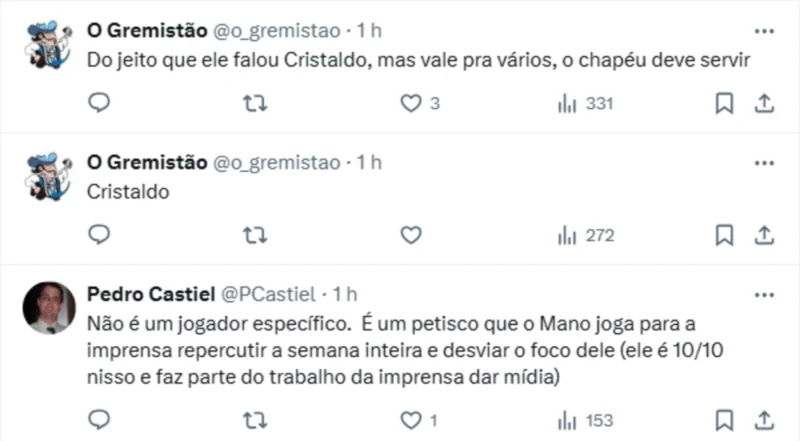
Task: Open more options on Pedro Castiel's tweet
Action: (764, 294)
